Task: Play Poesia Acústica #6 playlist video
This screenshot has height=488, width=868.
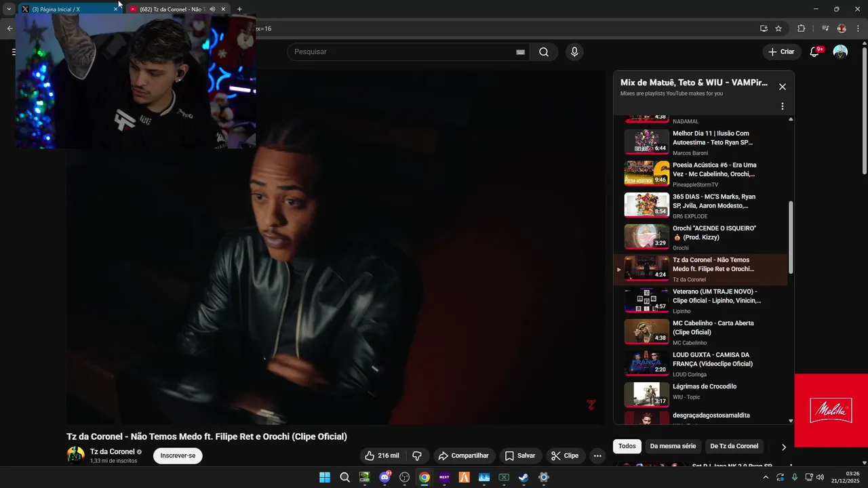Action: click(x=701, y=174)
